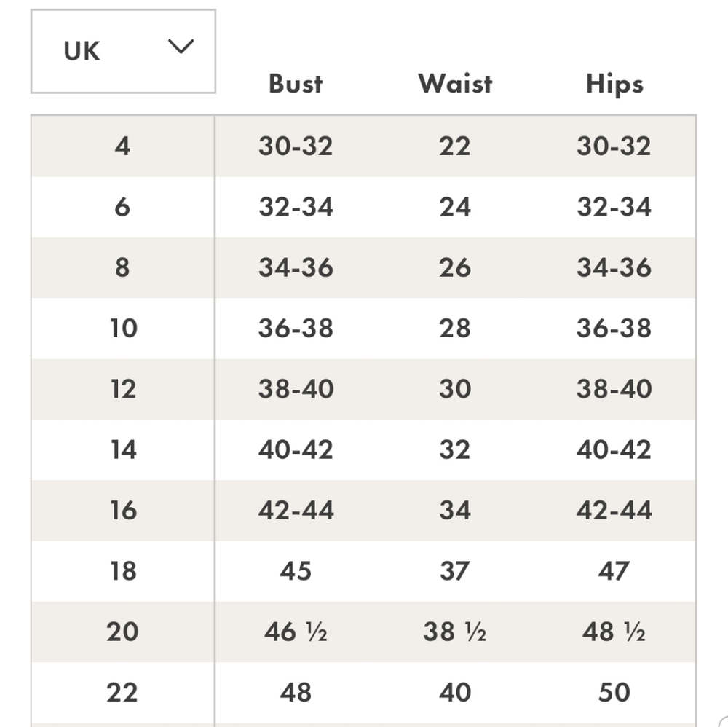Click size 20 row label
This screenshot has height=727, width=728.
122,632
